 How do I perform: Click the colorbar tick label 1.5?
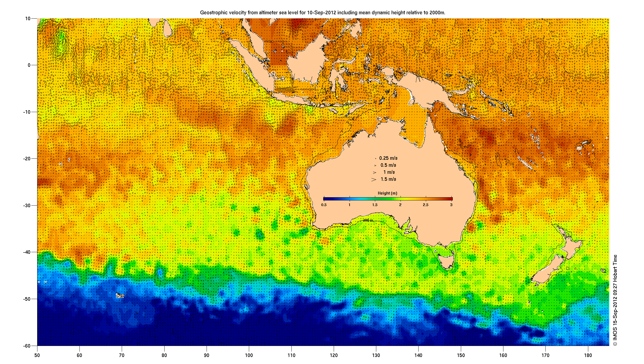pyautogui.click(x=375, y=205)
